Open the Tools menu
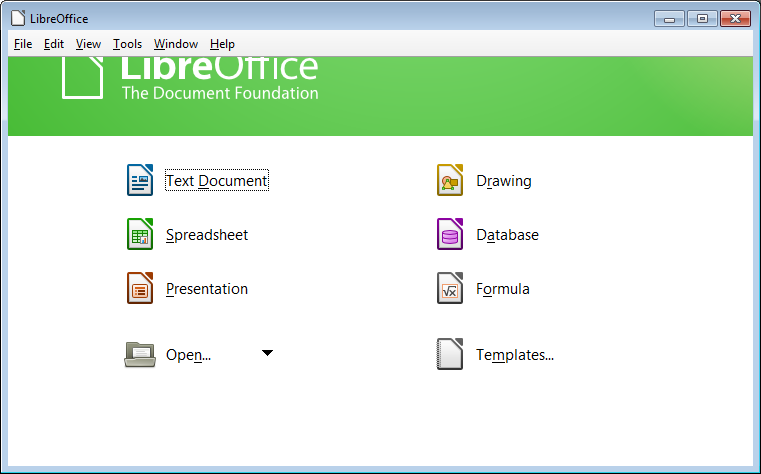Screen dimensions: 761x474 tap(127, 44)
